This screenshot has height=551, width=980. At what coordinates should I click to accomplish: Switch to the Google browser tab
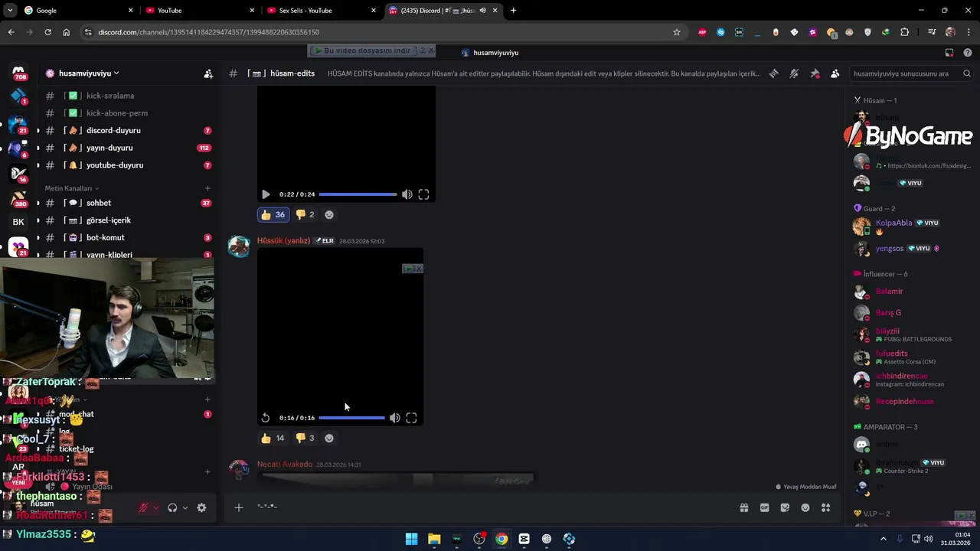[x=77, y=11]
